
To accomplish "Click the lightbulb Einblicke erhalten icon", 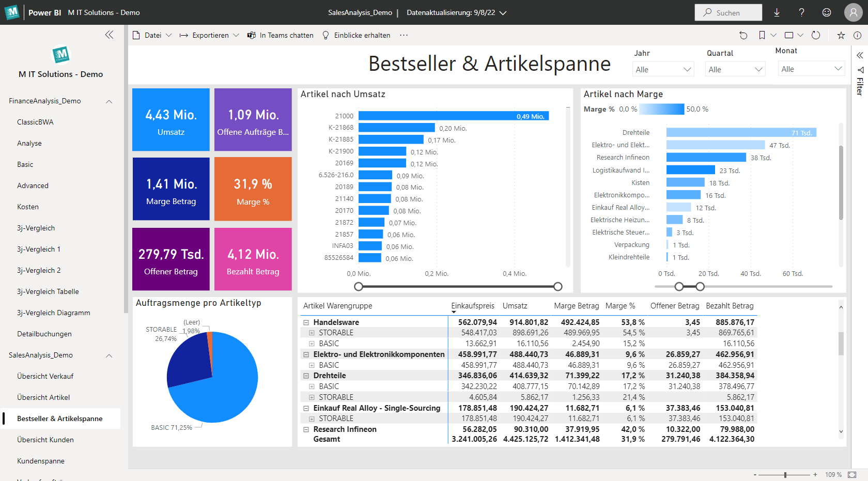I will [326, 35].
